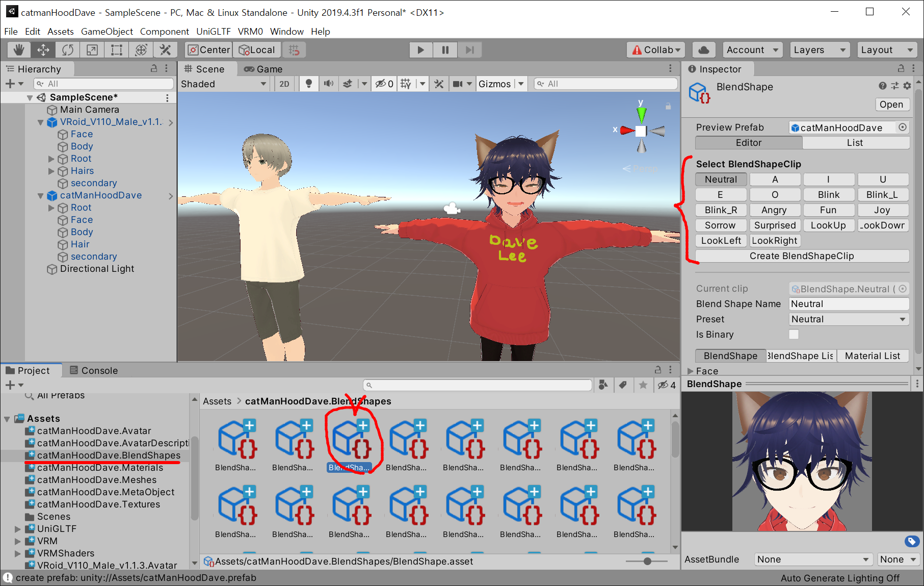The width and height of the screenshot is (924, 586).
Task: Switch to the Console tab
Action: tap(94, 371)
